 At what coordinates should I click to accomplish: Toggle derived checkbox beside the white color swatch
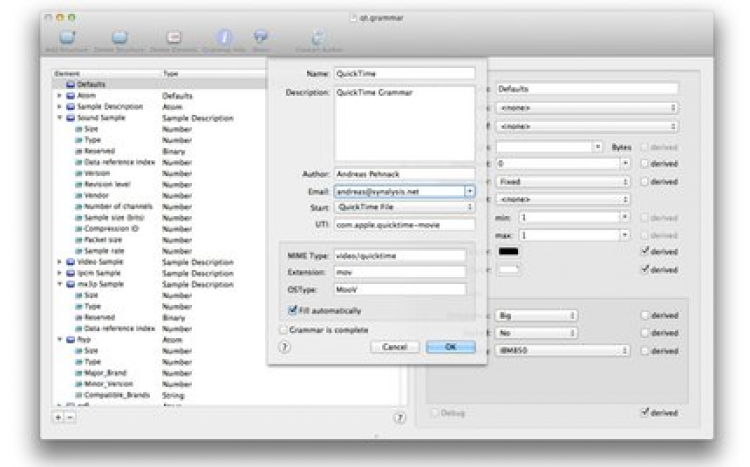tap(644, 269)
